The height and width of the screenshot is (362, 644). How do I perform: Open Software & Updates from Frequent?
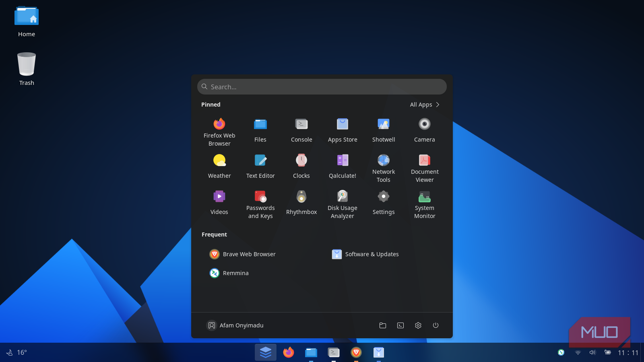point(365,254)
